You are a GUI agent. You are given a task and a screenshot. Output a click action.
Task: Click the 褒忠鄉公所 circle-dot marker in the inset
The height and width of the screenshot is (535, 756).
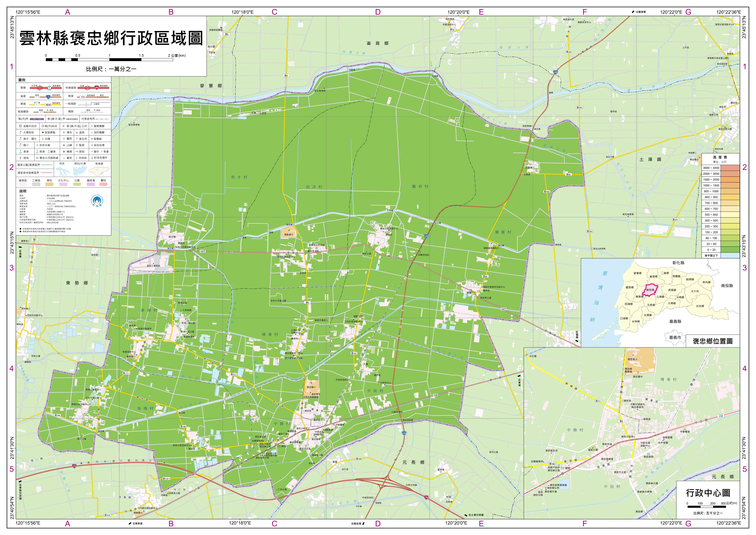tap(546, 488)
